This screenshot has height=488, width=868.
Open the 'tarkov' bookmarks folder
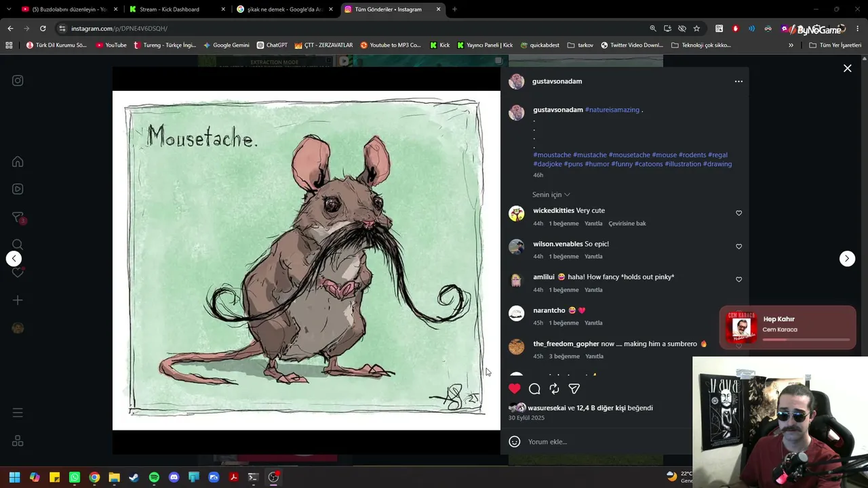coord(580,45)
